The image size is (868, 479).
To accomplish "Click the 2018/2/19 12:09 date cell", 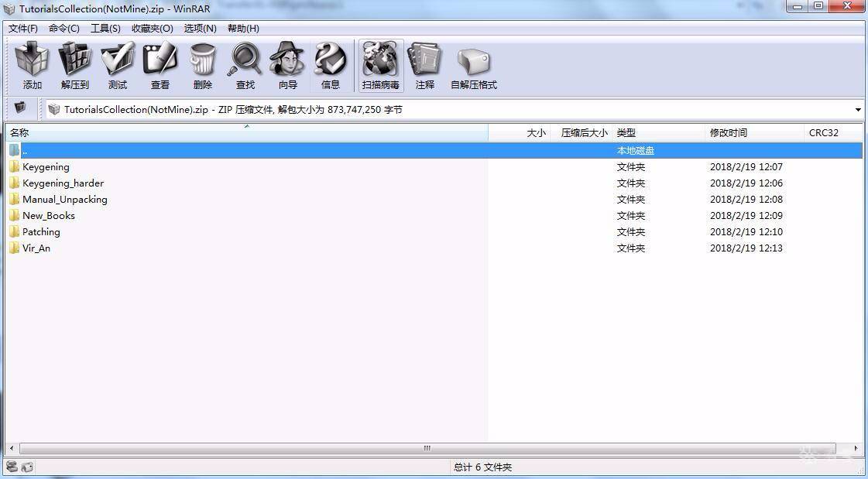I will click(746, 215).
